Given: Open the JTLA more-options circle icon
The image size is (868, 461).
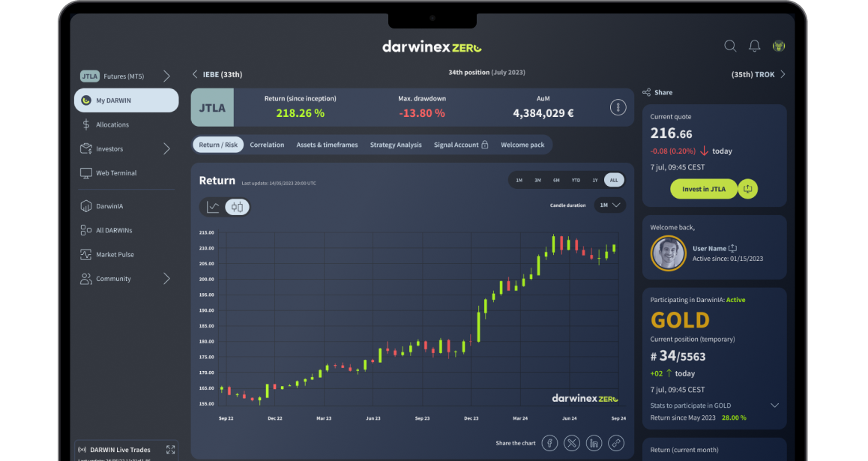Looking at the screenshot, I should pyautogui.click(x=618, y=107).
